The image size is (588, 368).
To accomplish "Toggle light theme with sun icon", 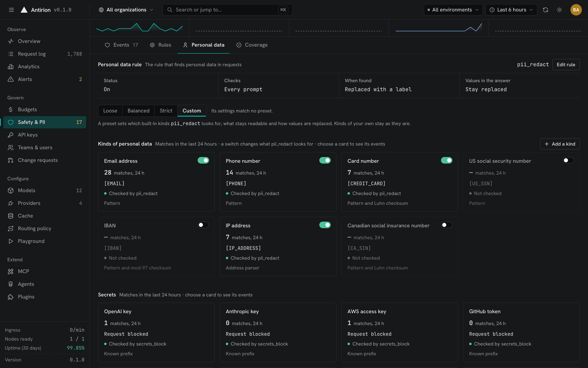I will tap(559, 10).
